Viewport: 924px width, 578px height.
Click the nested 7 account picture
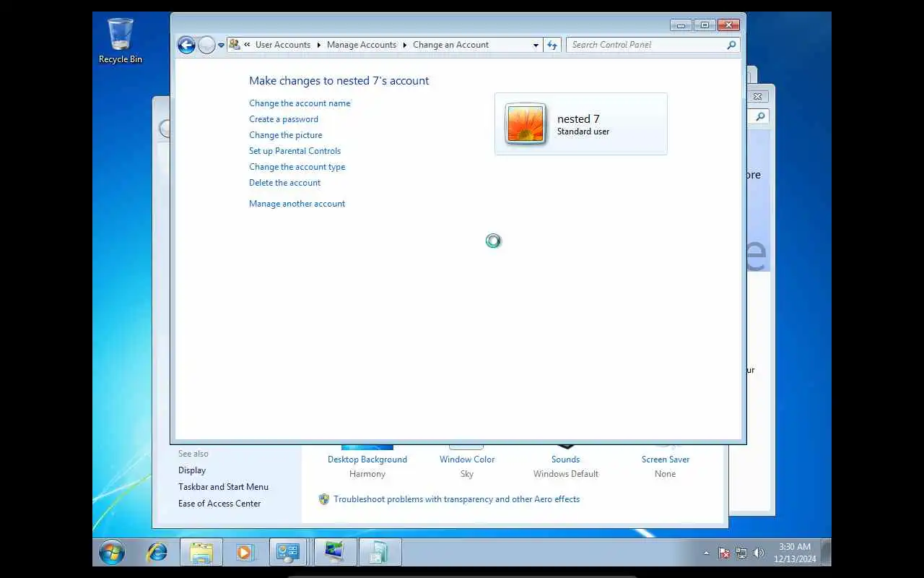coord(526,124)
